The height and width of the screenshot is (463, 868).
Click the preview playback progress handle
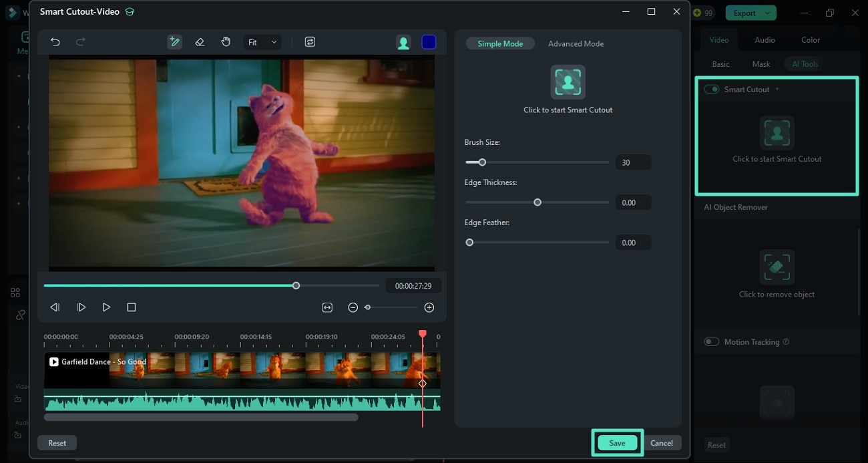coord(296,285)
